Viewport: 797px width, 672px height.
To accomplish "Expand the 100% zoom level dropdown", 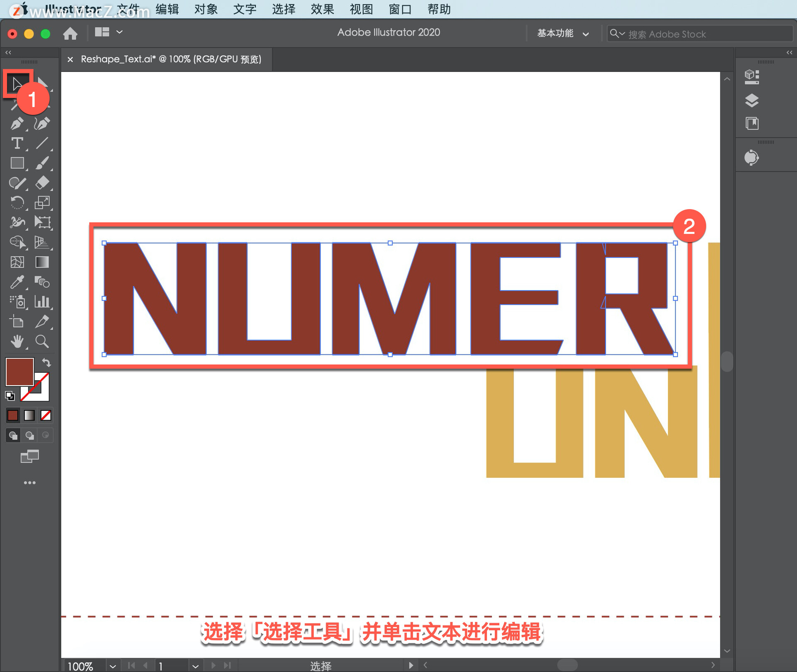I will (112, 666).
